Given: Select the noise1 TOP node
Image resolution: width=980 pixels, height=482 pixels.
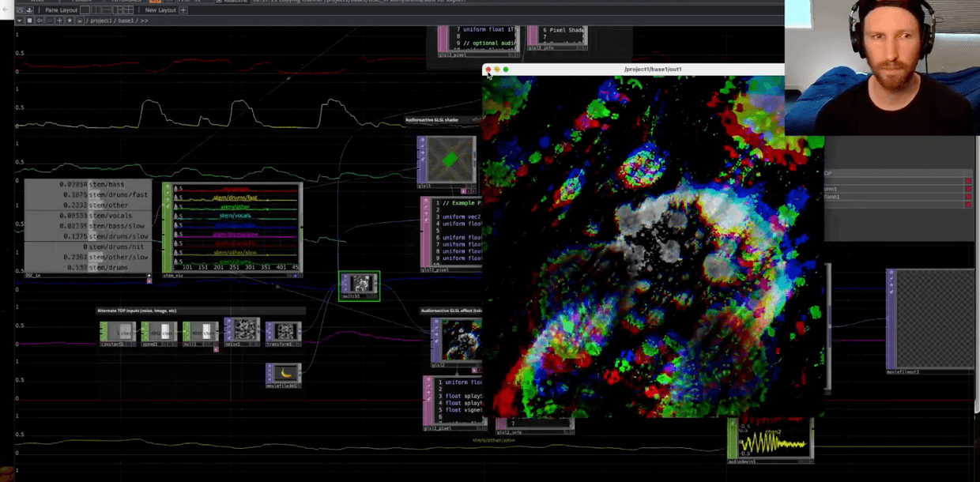Looking at the screenshot, I should 244,331.
